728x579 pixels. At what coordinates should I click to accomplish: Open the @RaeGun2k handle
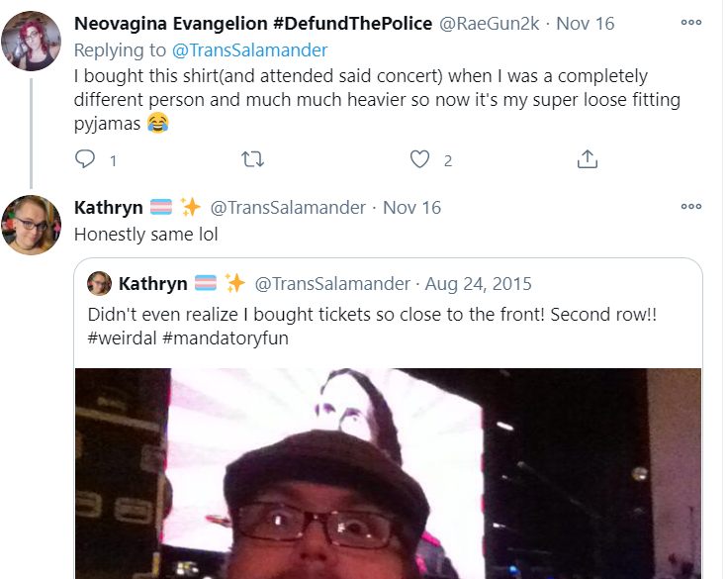(x=490, y=23)
